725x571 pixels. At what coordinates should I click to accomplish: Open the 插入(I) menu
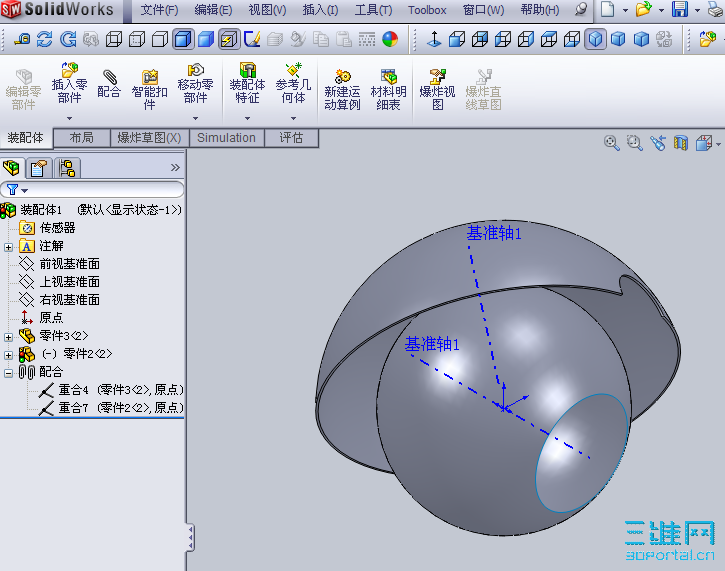click(320, 10)
